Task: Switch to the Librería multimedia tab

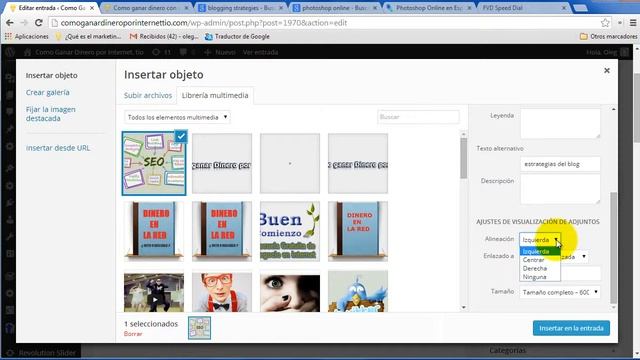Action: pyautogui.click(x=215, y=96)
